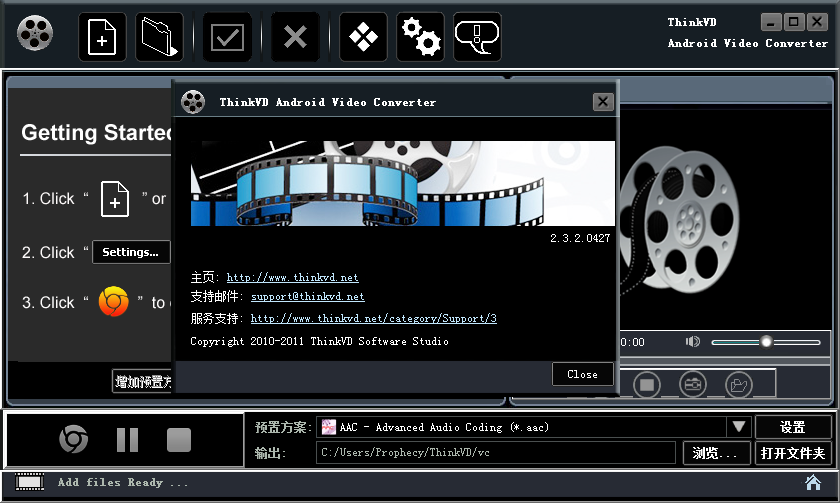Adjust the preview volume slider

click(766, 342)
